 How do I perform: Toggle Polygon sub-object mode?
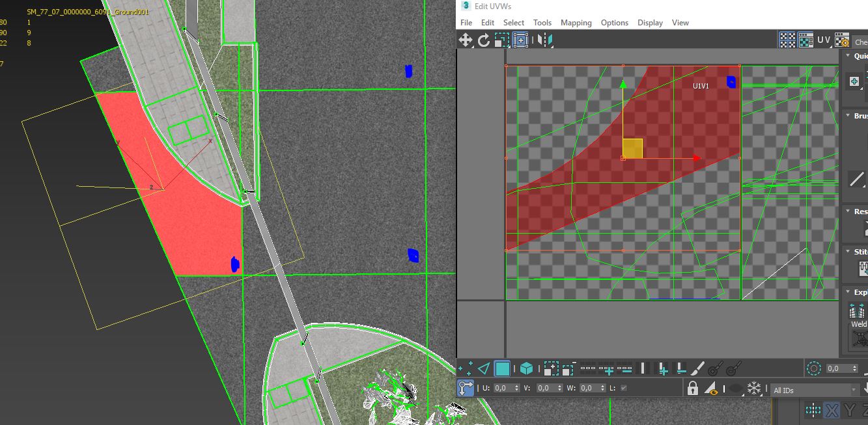pyautogui.click(x=502, y=369)
